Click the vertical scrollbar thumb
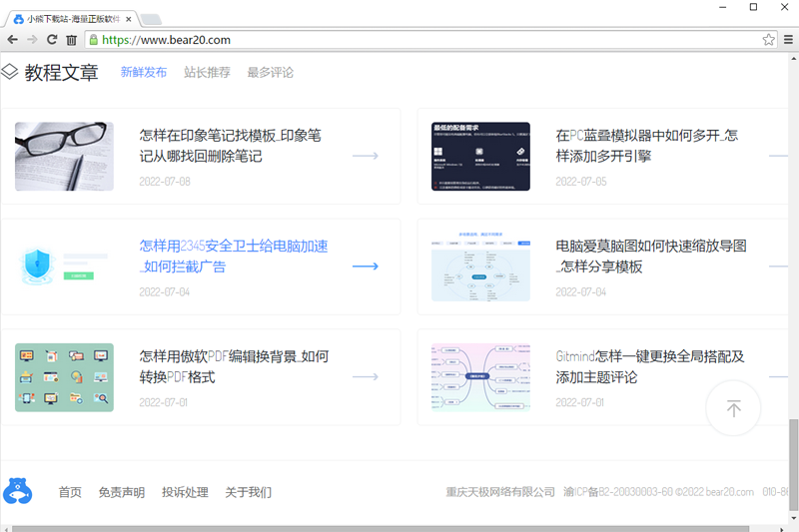799x532 pixels. tap(793, 464)
